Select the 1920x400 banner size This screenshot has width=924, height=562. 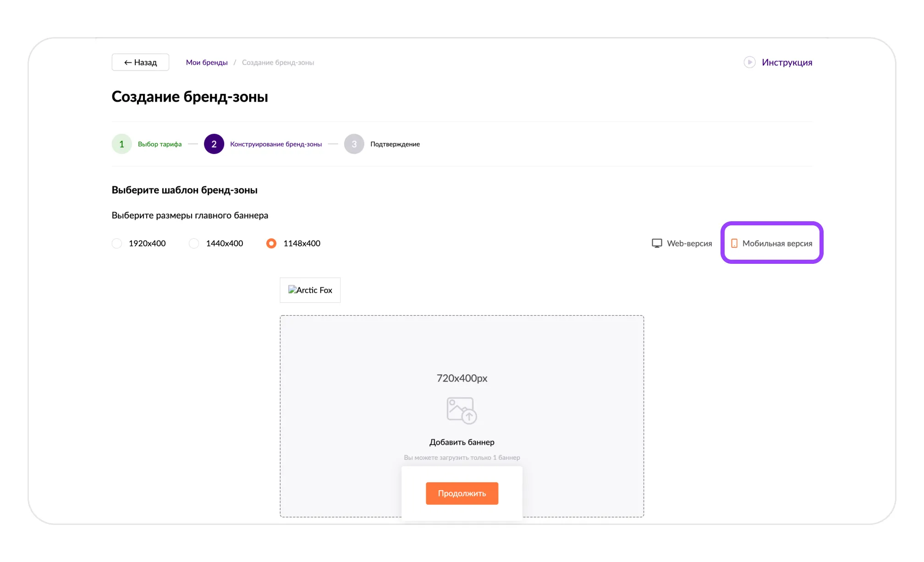(x=117, y=243)
